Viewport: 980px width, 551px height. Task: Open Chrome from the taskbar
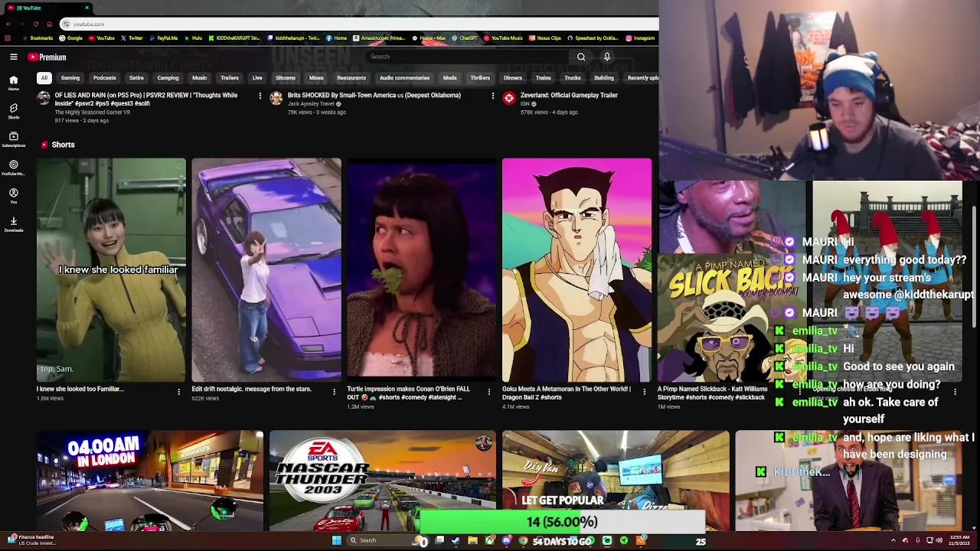pyautogui.click(x=523, y=541)
